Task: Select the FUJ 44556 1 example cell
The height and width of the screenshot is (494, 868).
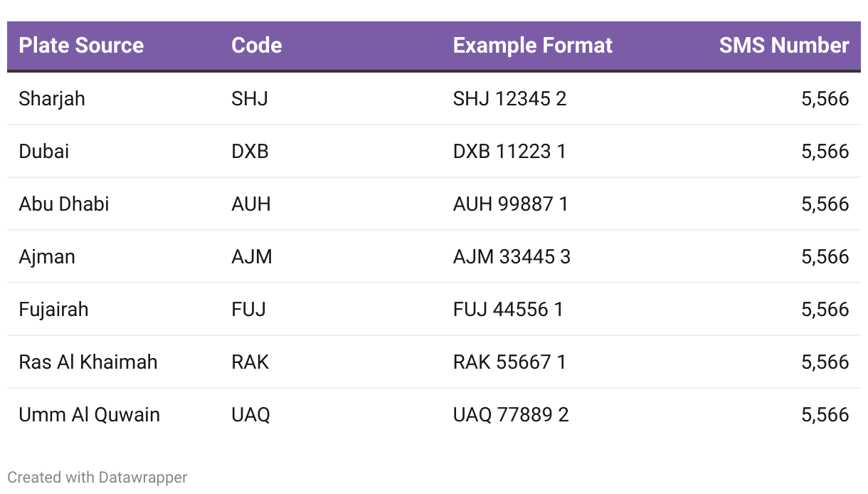Action: [508, 309]
